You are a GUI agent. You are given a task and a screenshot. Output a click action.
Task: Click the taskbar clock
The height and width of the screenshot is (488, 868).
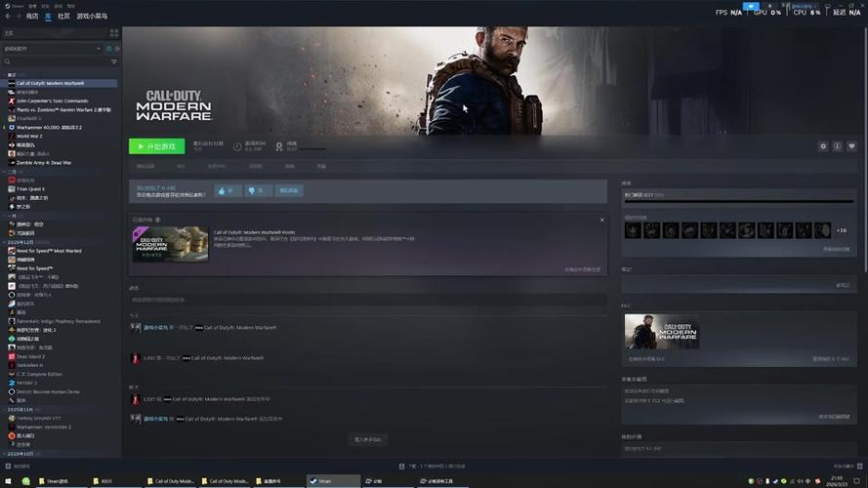tap(837, 481)
